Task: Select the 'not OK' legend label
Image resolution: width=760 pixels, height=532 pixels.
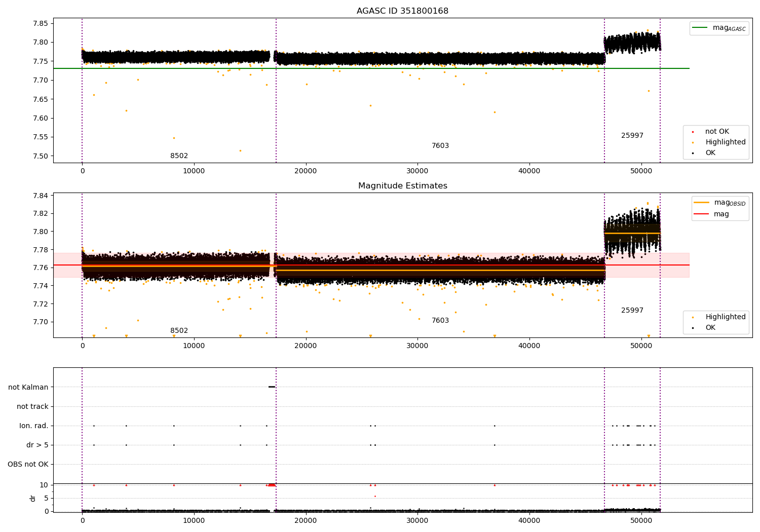Action: (x=717, y=132)
